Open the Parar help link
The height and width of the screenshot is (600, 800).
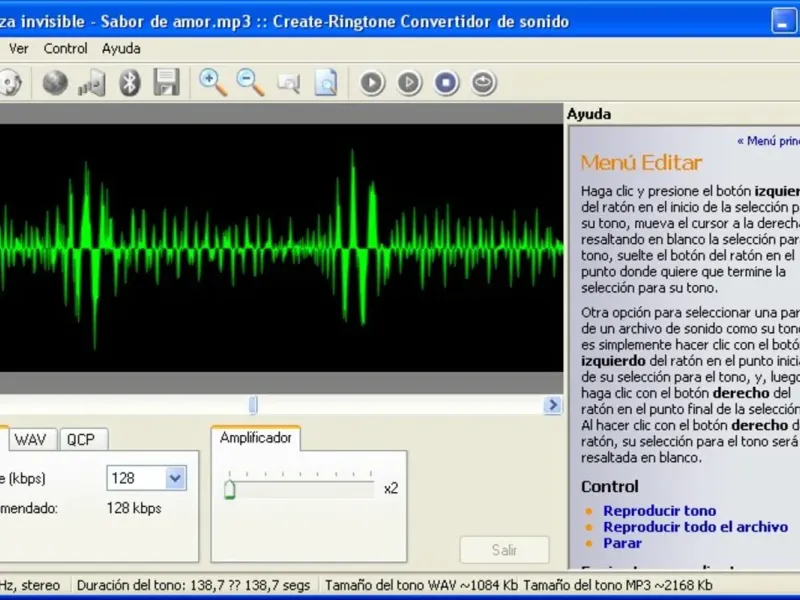point(622,543)
